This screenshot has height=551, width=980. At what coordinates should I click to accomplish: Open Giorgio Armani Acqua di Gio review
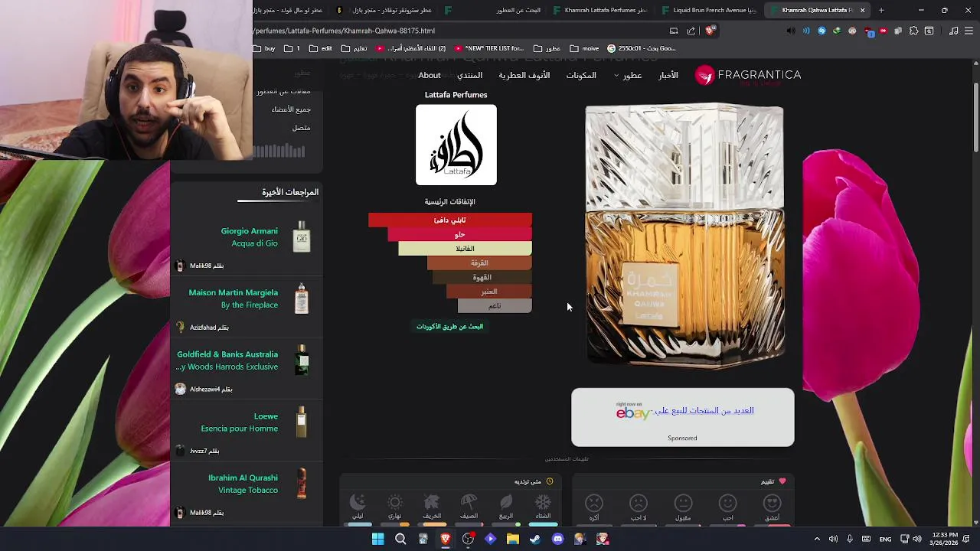click(250, 237)
